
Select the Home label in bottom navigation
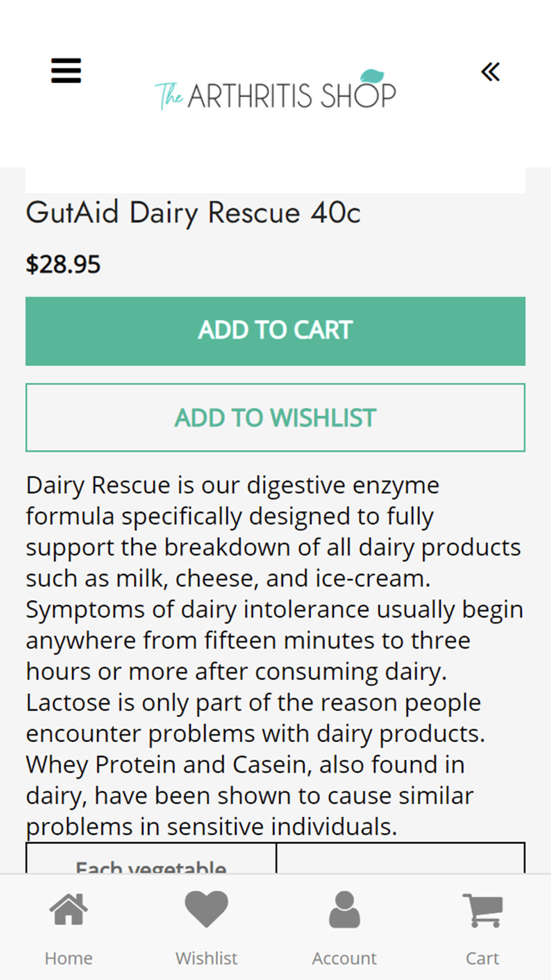tap(69, 958)
